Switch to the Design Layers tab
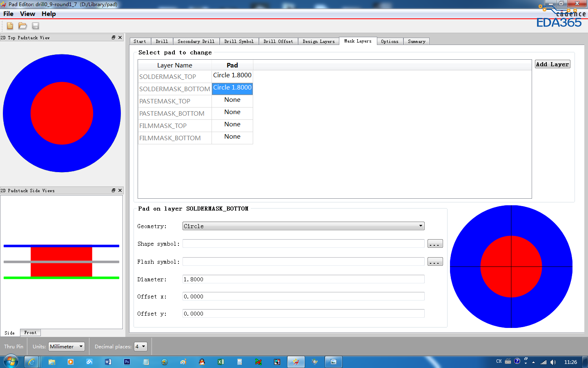This screenshot has height=368, width=588. 318,41
